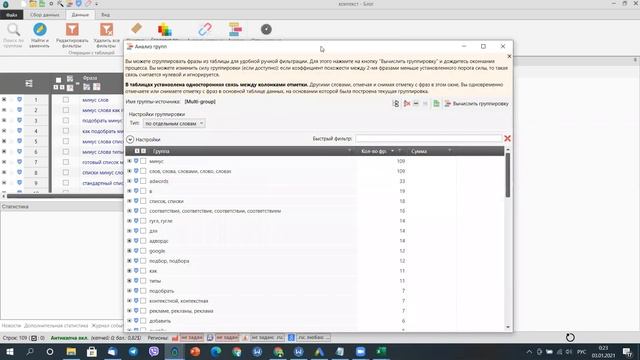Check the box for group adwords
Viewport: 640px width, 360px height.
point(143,181)
